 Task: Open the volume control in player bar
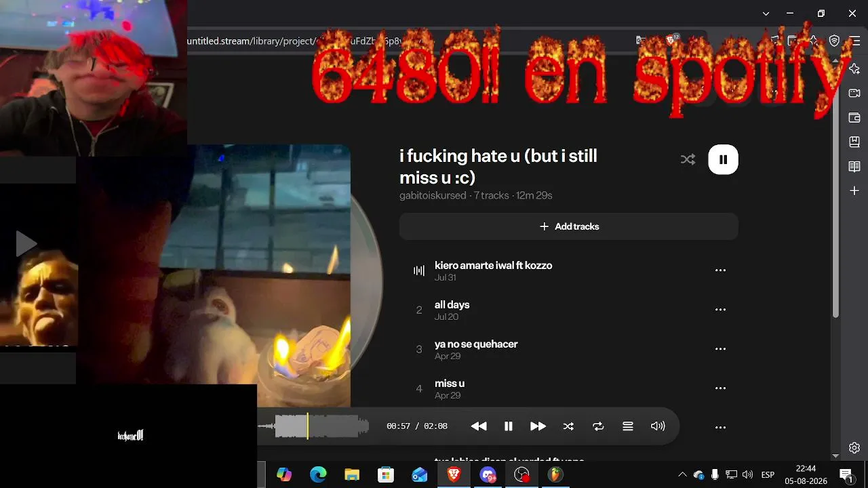(658, 426)
